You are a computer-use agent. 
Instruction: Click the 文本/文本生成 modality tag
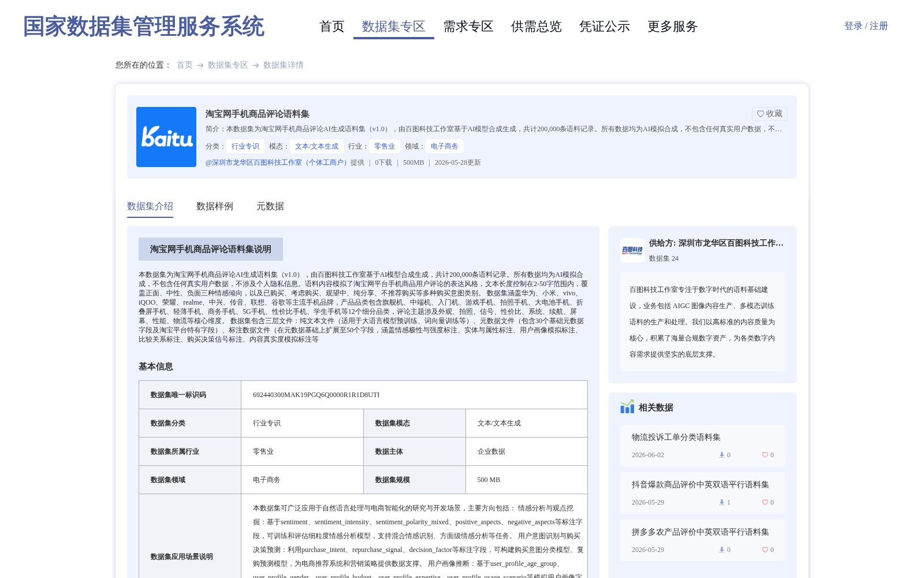pyautogui.click(x=316, y=146)
